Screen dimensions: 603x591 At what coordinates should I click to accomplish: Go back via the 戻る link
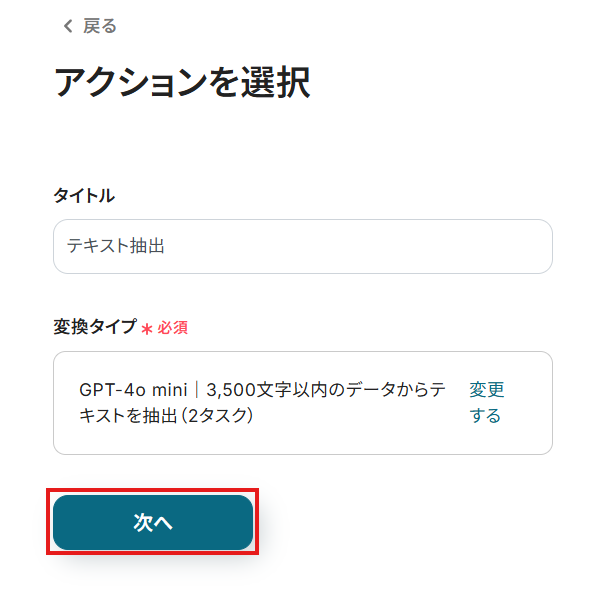99,27
